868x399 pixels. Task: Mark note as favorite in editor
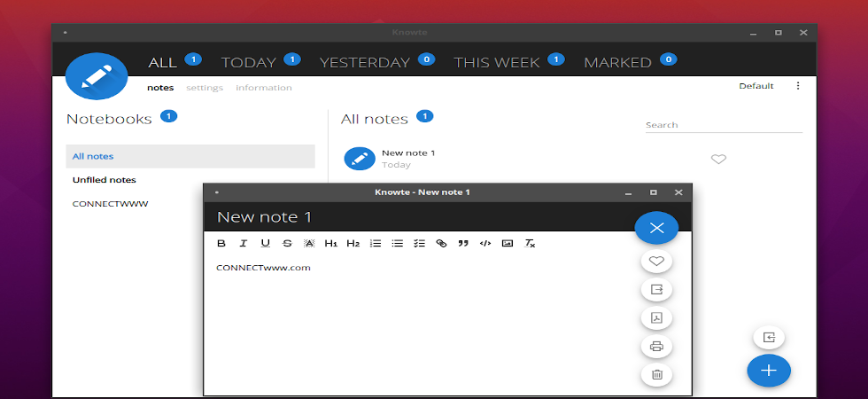(x=656, y=261)
